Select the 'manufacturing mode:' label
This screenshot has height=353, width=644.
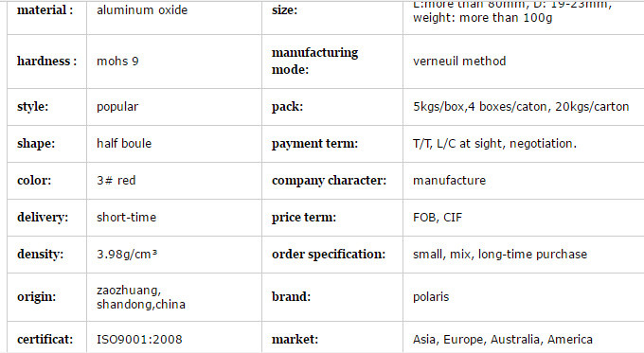(314, 61)
